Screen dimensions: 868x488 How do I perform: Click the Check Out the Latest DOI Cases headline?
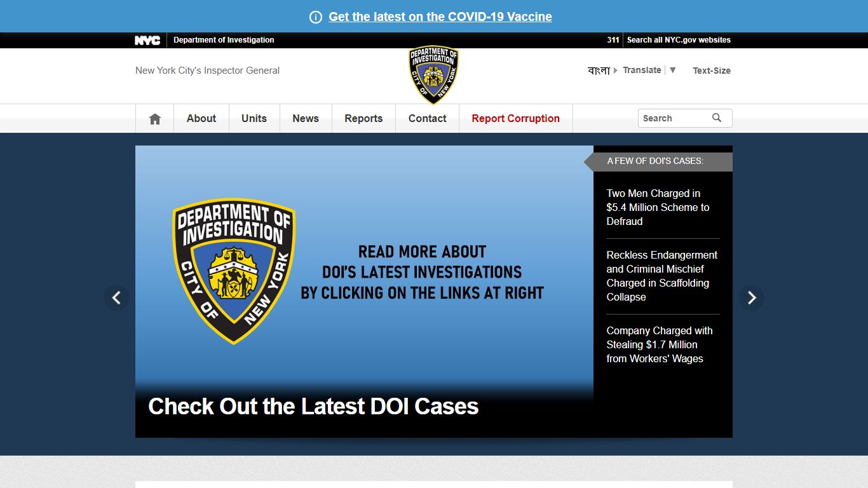[313, 407]
